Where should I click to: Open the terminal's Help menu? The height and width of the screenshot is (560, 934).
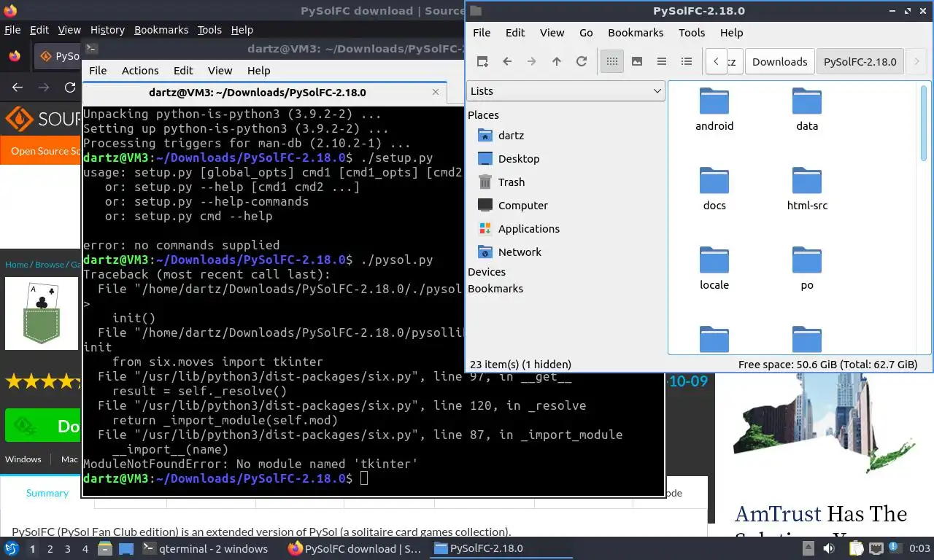point(258,70)
